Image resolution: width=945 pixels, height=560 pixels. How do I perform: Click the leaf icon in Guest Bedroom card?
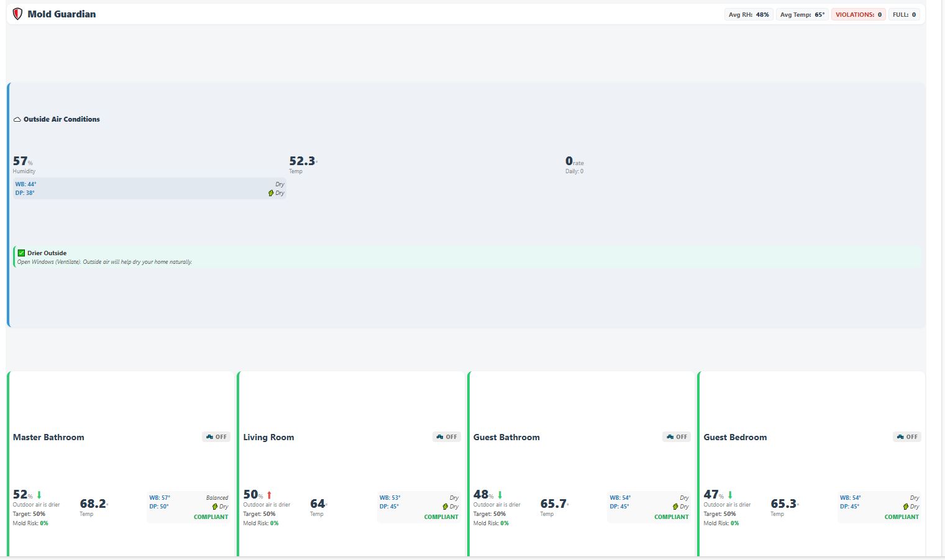906,507
